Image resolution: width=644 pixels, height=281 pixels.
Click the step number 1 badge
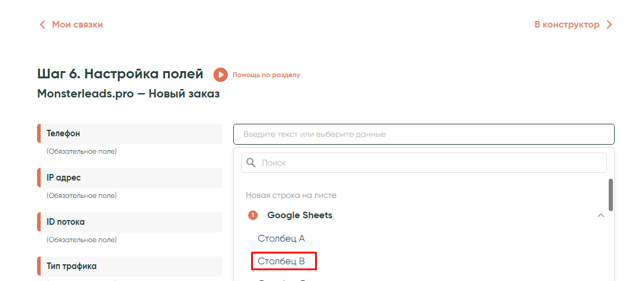[x=253, y=215]
